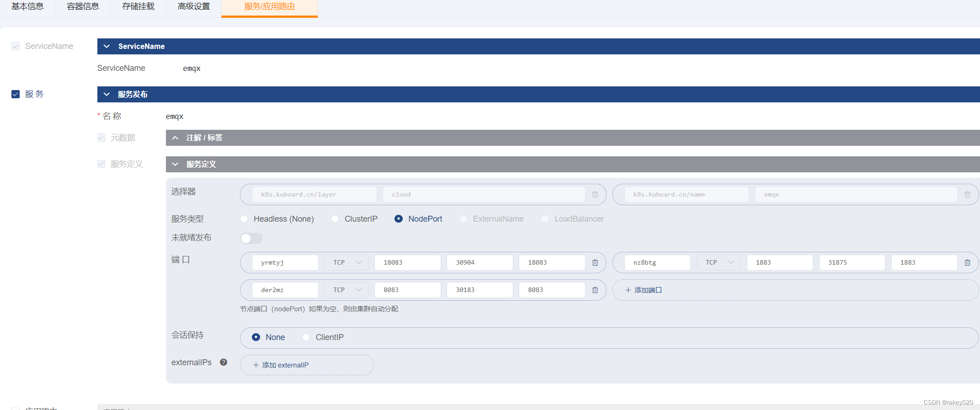Expand the 注解 / 标签 section
Image resolution: width=980 pixels, height=410 pixels.
175,138
